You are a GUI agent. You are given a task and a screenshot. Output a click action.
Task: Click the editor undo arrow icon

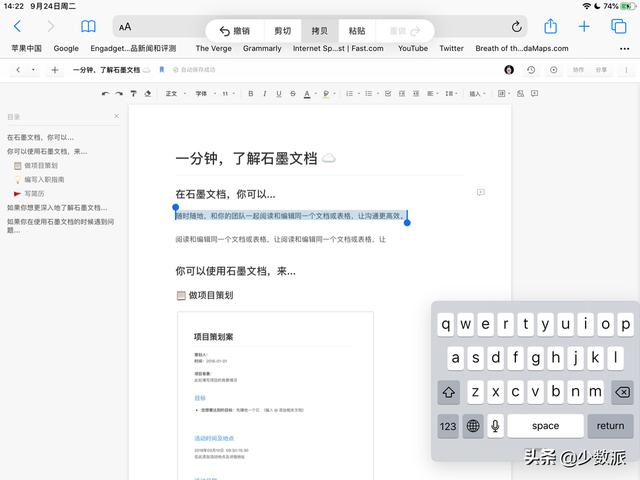[105, 93]
